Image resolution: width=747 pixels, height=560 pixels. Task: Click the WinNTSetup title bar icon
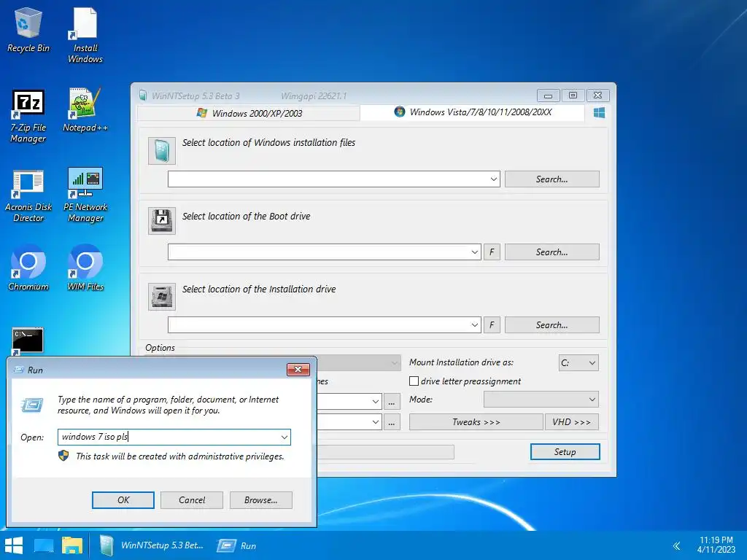coord(143,96)
